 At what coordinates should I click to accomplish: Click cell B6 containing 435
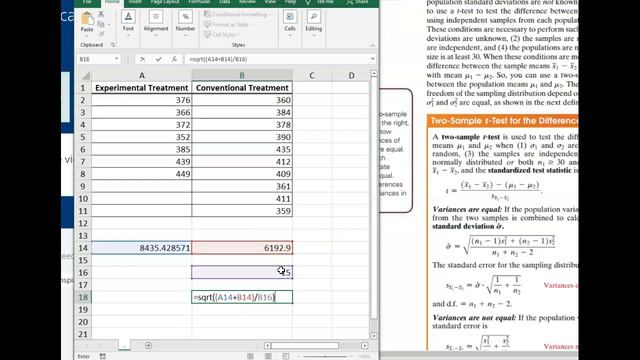click(x=242, y=149)
